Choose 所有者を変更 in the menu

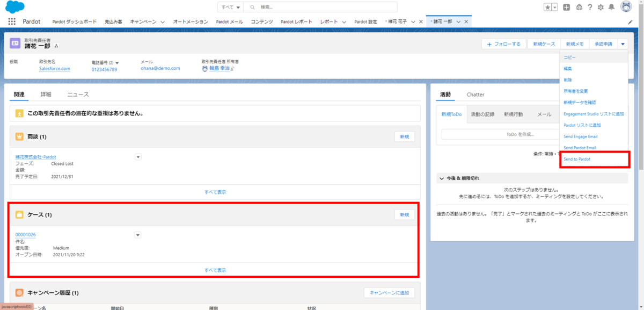593,91
